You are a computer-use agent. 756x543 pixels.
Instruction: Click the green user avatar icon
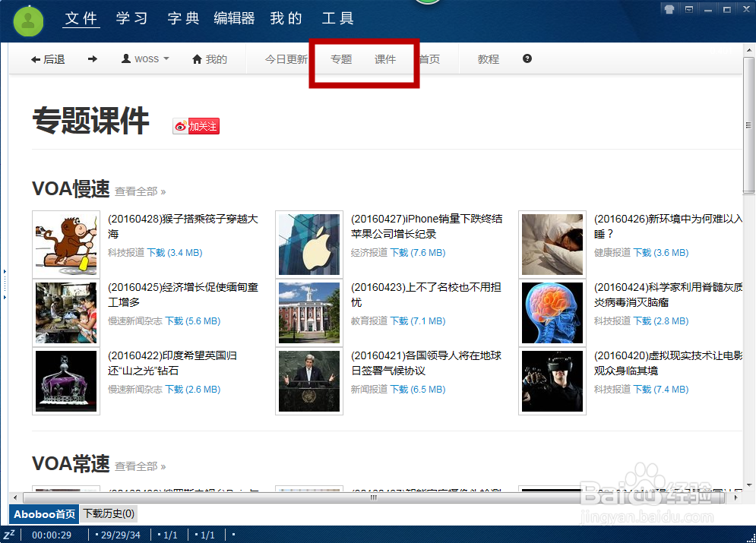(x=28, y=21)
